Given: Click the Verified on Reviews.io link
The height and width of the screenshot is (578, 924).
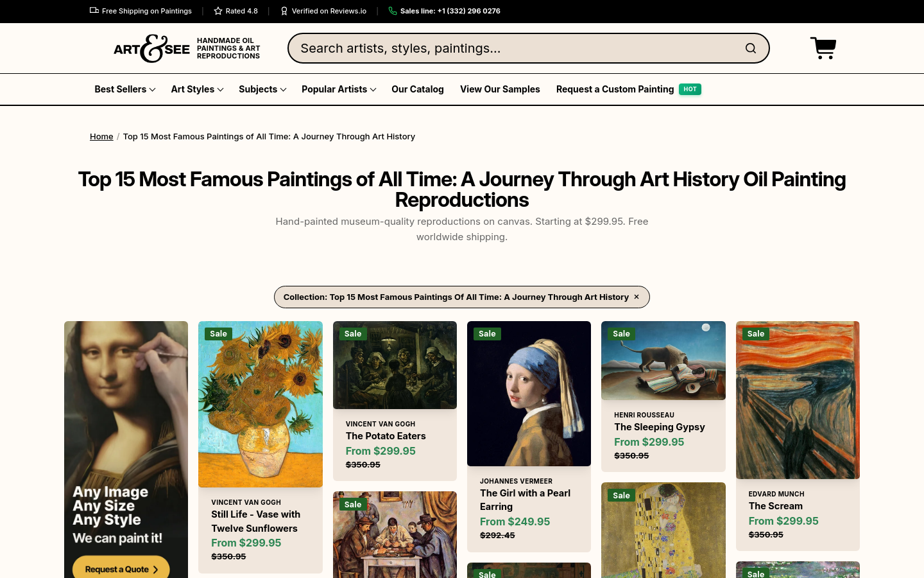Looking at the screenshot, I should [x=329, y=11].
